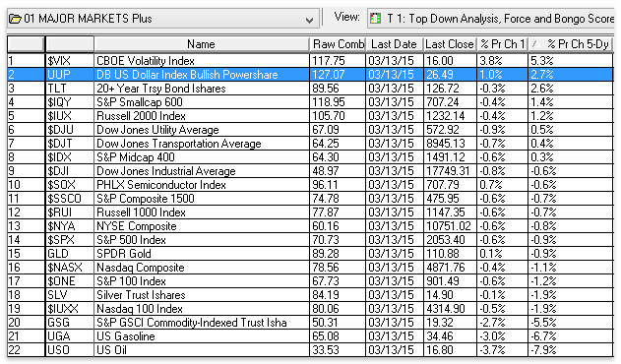Click the SPDR Gold name
621x364 pixels.
(x=124, y=254)
